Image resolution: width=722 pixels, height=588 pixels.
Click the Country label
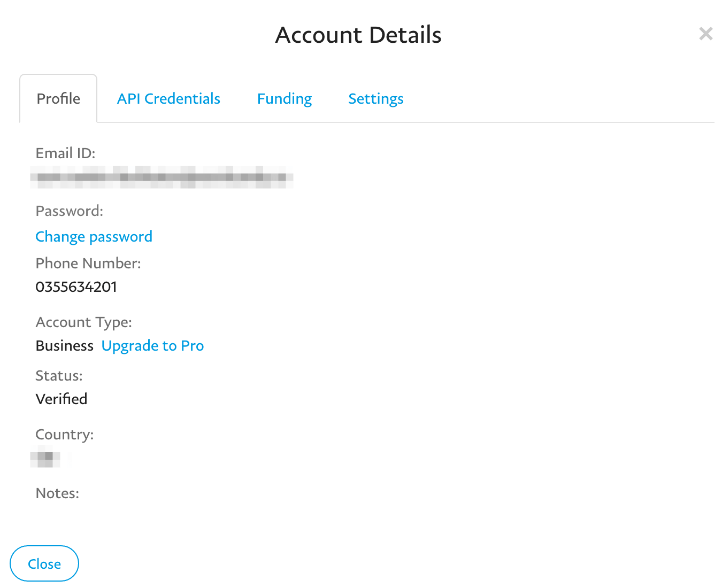[64, 435]
